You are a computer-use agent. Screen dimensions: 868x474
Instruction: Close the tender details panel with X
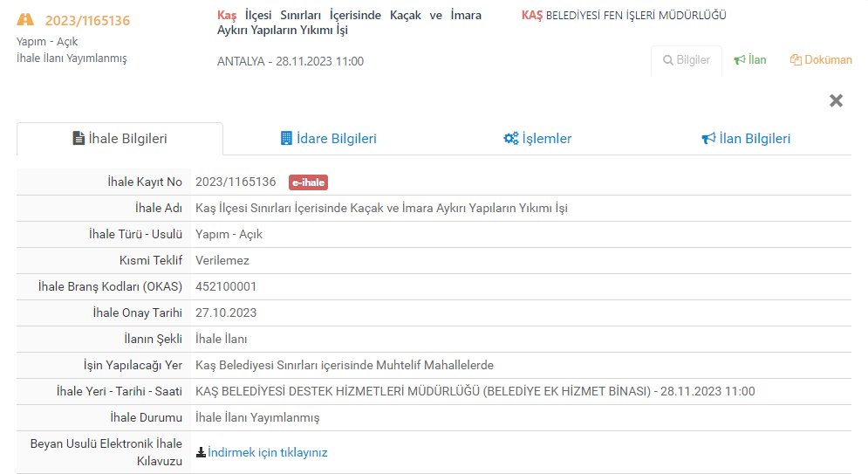pyautogui.click(x=836, y=100)
